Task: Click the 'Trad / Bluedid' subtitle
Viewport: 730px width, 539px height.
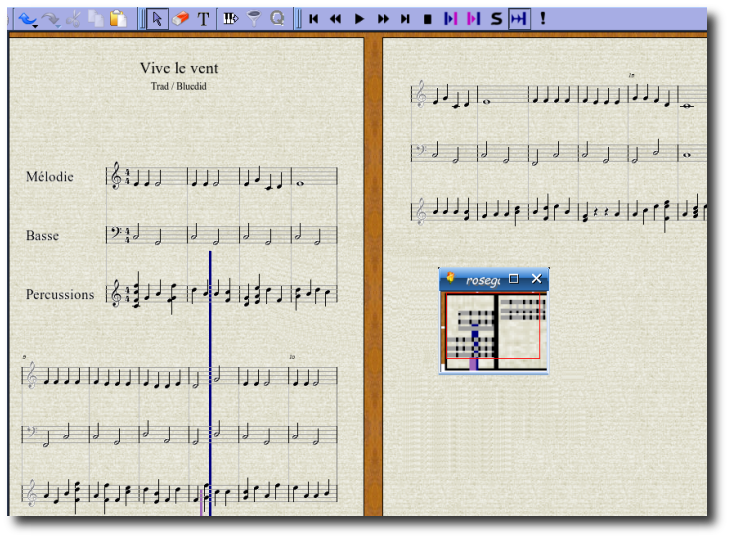Action: 179,86
